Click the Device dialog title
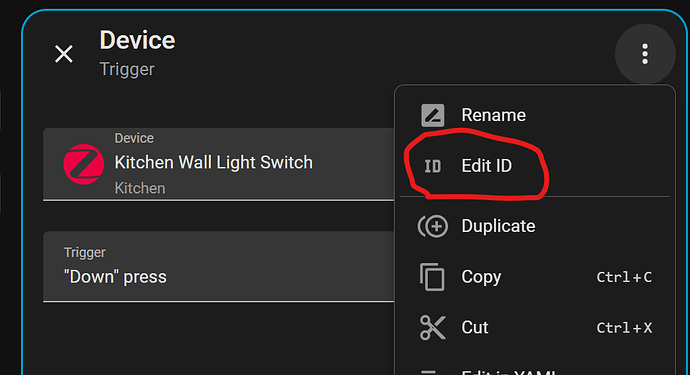This screenshot has height=375, width=690. pos(137,40)
